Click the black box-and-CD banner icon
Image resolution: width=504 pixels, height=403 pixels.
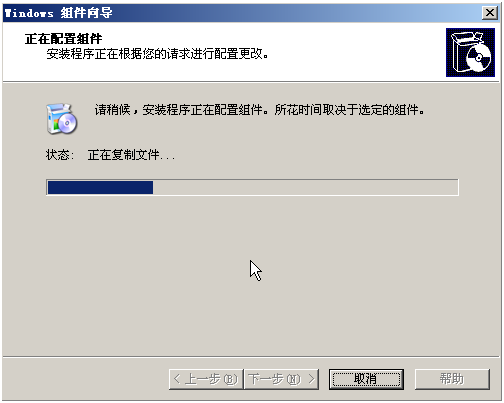(x=470, y=52)
